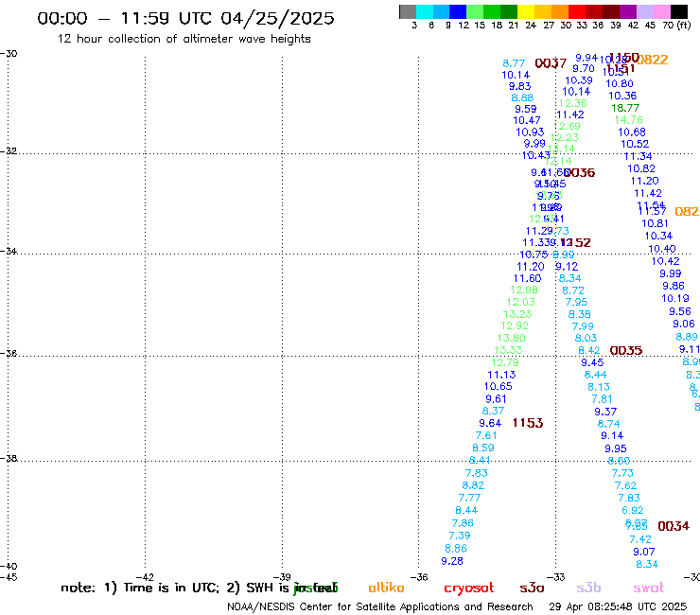Click wave height value '9.37'
700x615 pixels.
click(605, 412)
